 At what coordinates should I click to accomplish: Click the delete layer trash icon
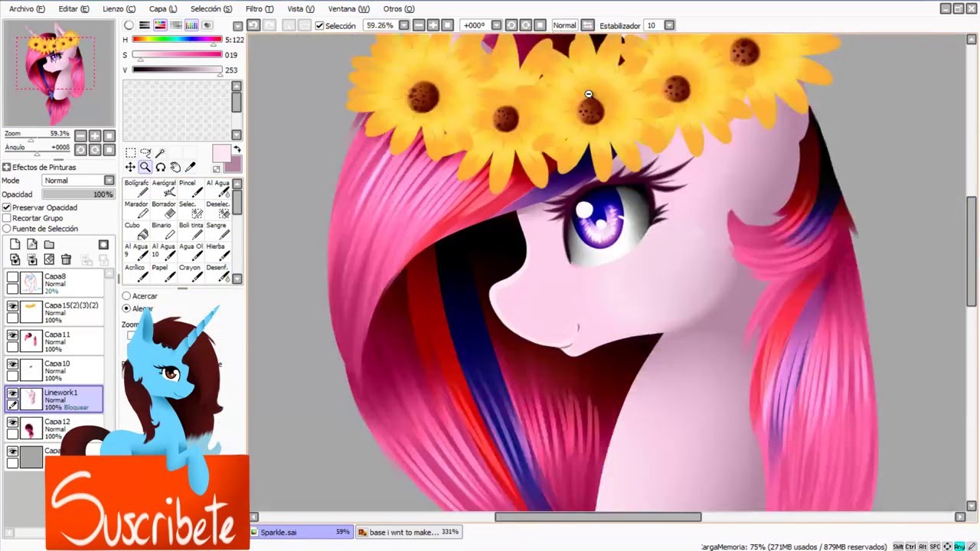point(66,259)
